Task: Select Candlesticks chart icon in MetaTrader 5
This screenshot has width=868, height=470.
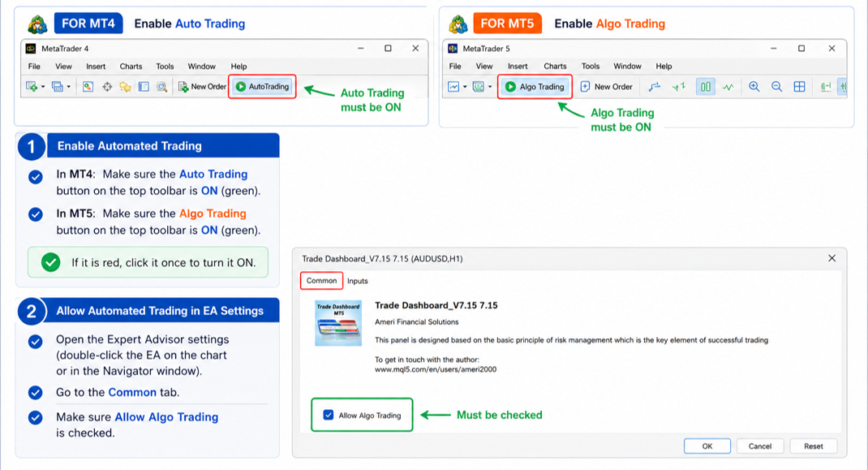Action: tap(705, 87)
